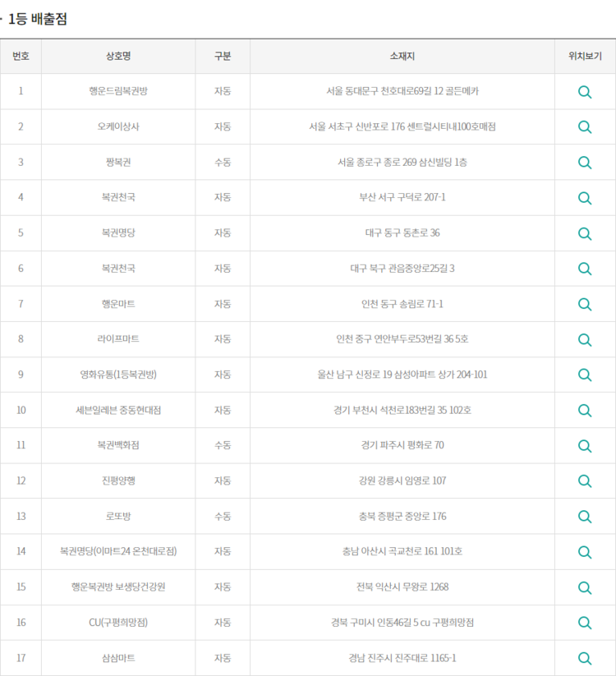
Task: Select the 소재지 column header
Action: 402,56
